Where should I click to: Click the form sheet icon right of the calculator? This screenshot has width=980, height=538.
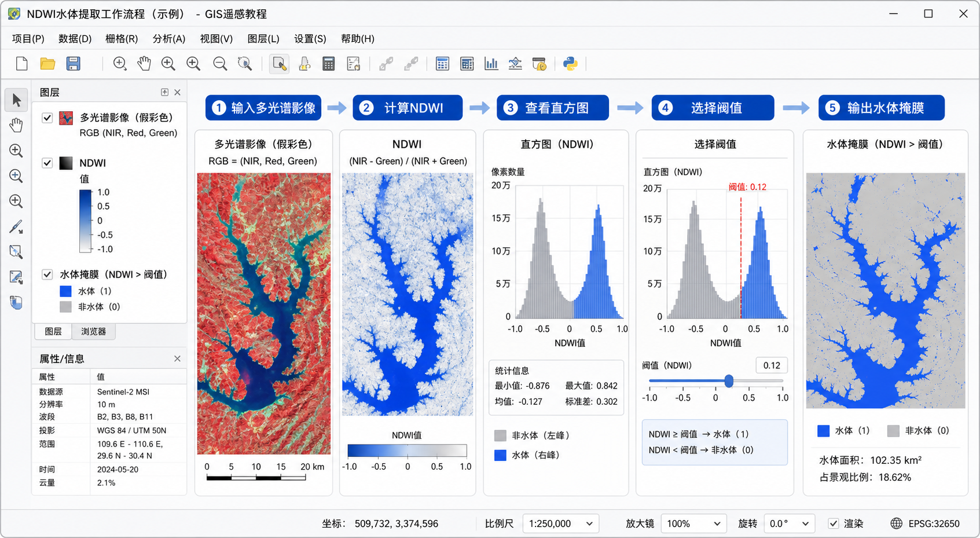click(x=354, y=64)
